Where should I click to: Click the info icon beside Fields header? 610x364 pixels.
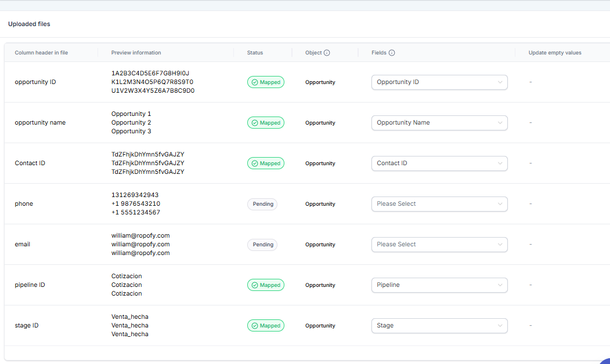392,53
